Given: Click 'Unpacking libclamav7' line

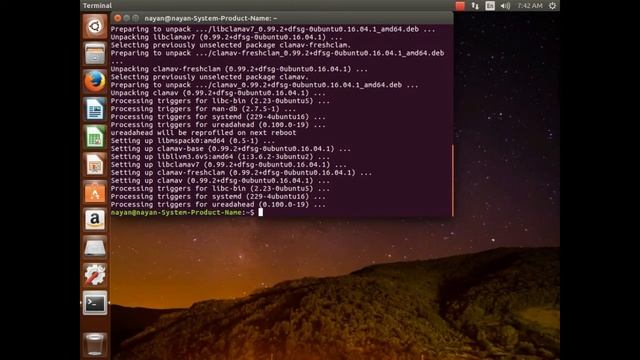Looking at the screenshot, I should [227, 37].
